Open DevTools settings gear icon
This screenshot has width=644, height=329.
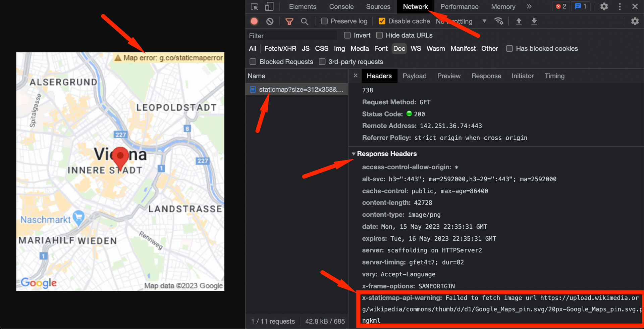pyautogui.click(x=604, y=6)
